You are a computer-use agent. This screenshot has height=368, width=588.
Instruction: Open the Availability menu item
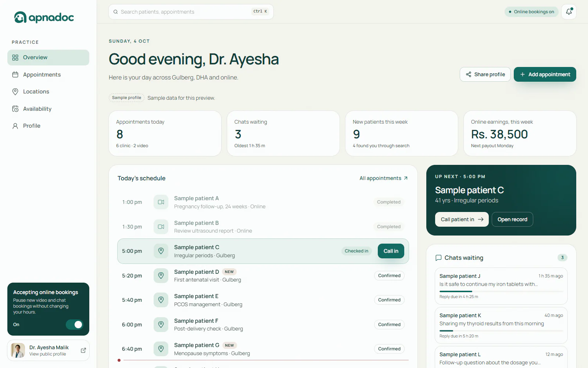point(48,109)
